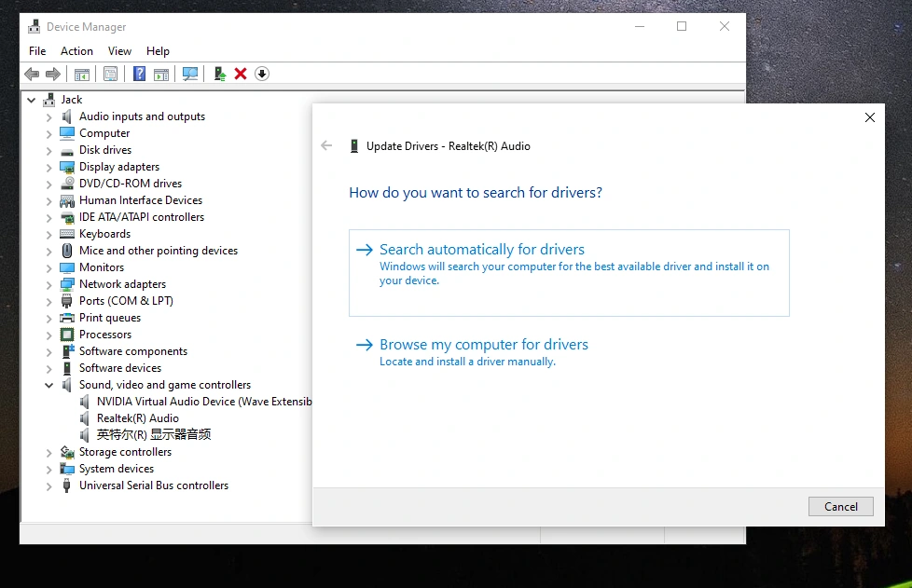Expand the IDE ATA/ATAPI controllers chevron
Viewport: 912px width, 588px height.
[x=48, y=218]
